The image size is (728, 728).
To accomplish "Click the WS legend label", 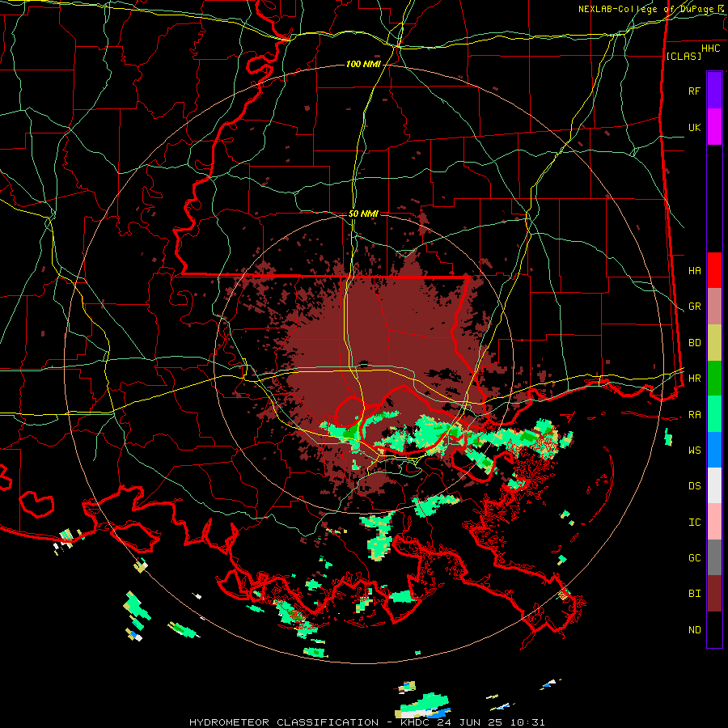I will (694, 451).
